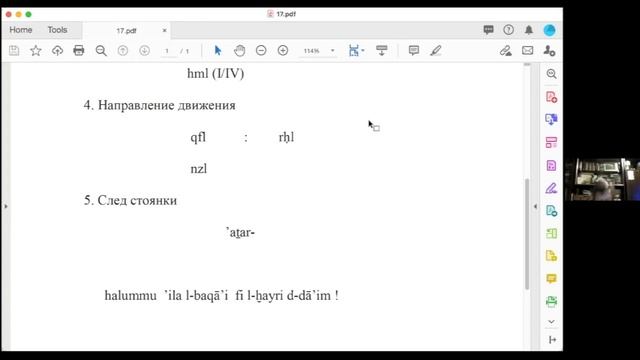
Task: Open Organize Pages tool in sidebar
Action: [551, 142]
